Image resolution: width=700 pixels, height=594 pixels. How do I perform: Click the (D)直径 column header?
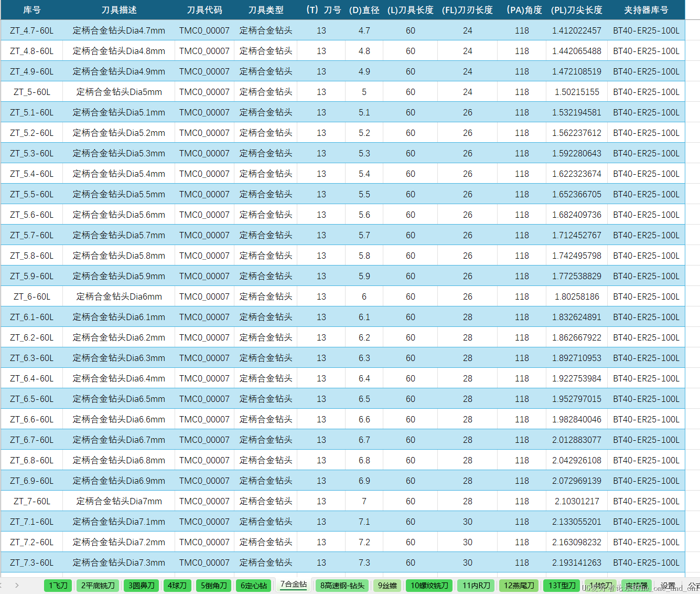pyautogui.click(x=364, y=10)
